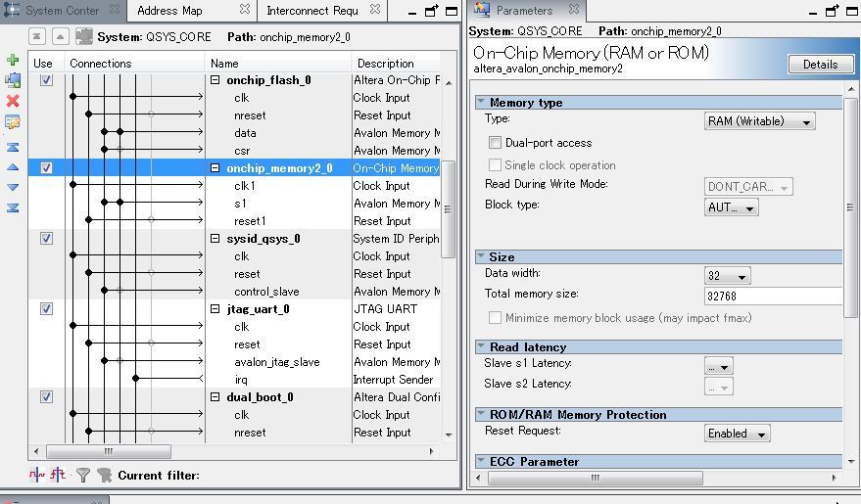
Task: Open the Data width dropdown
Action: click(727, 277)
